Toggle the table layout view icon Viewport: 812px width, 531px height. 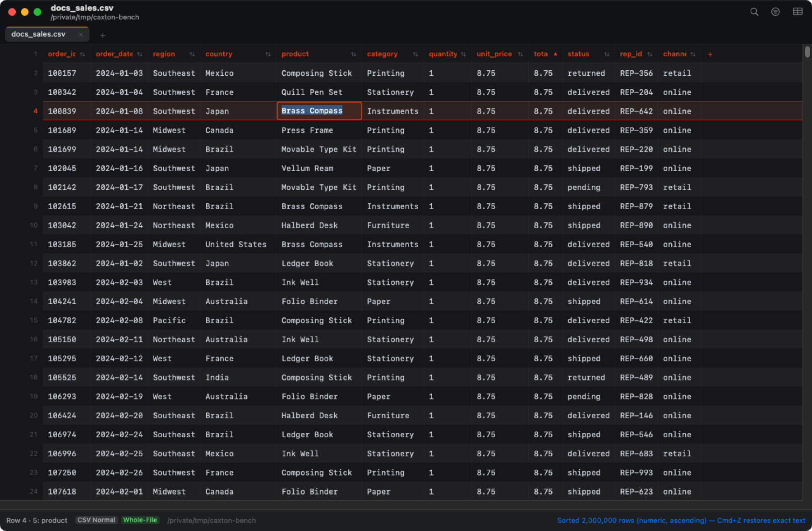[798, 12]
